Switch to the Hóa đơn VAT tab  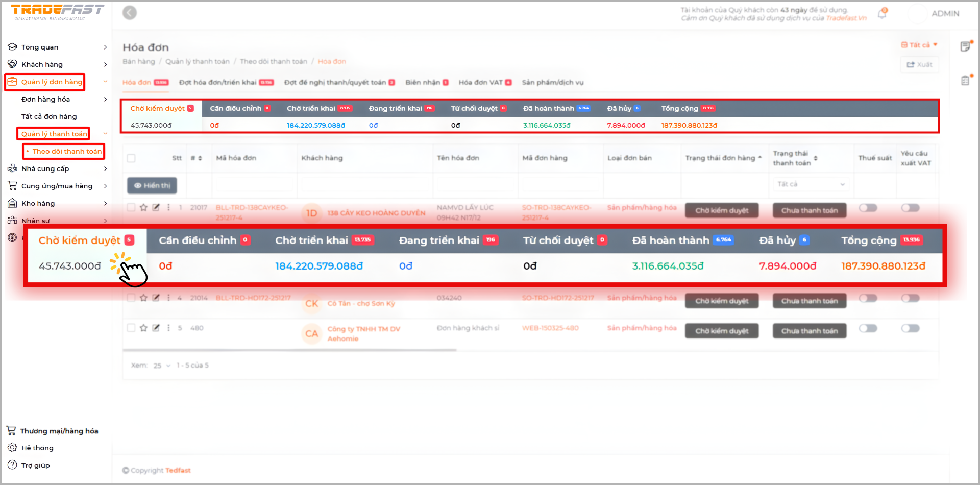click(484, 82)
